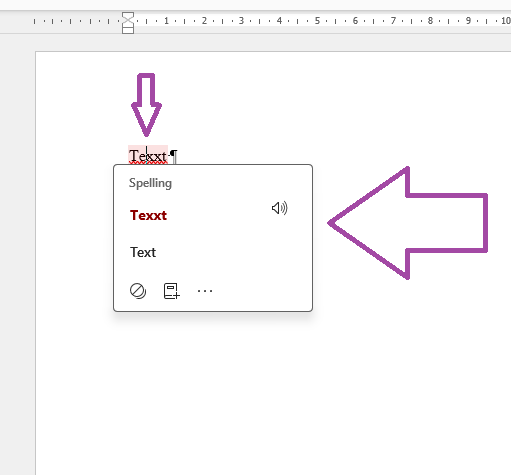Click the paragraph mark after Texxt
Viewport: 511px width, 475px height.
[x=174, y=156]
